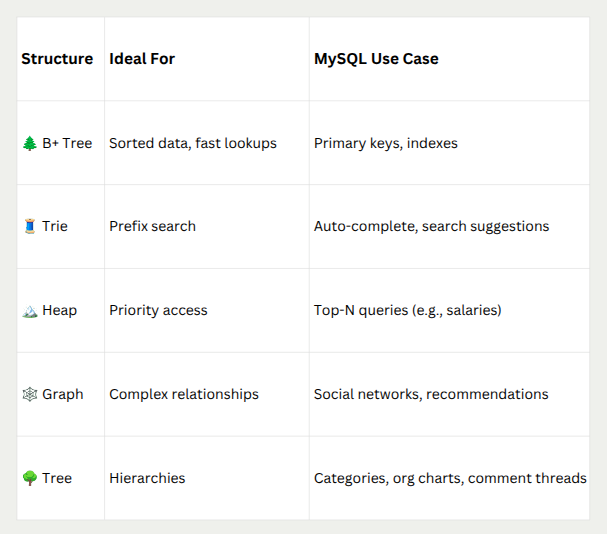
Task: Select the 'Sorted data, fast lookups' cell
Action: [x=193, y=143]
